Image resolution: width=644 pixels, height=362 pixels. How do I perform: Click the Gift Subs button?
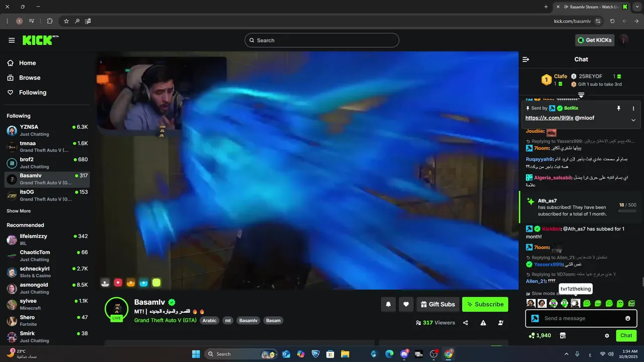pos(437,304)
